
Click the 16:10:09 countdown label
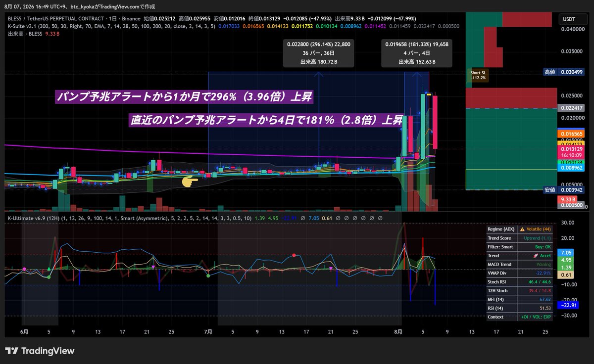click(570, 155)
